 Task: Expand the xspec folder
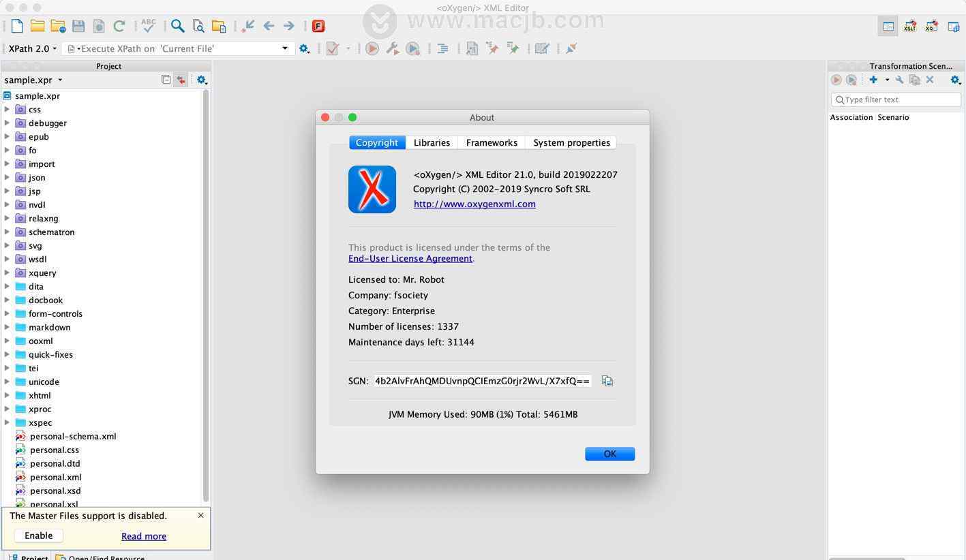click(7, 422)
